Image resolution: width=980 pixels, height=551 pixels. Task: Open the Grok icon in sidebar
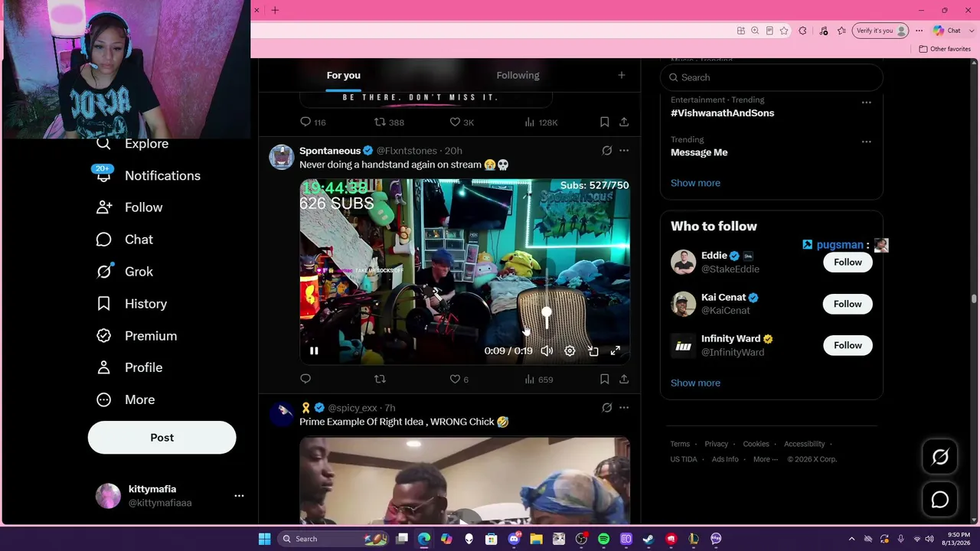coord(103,272)
